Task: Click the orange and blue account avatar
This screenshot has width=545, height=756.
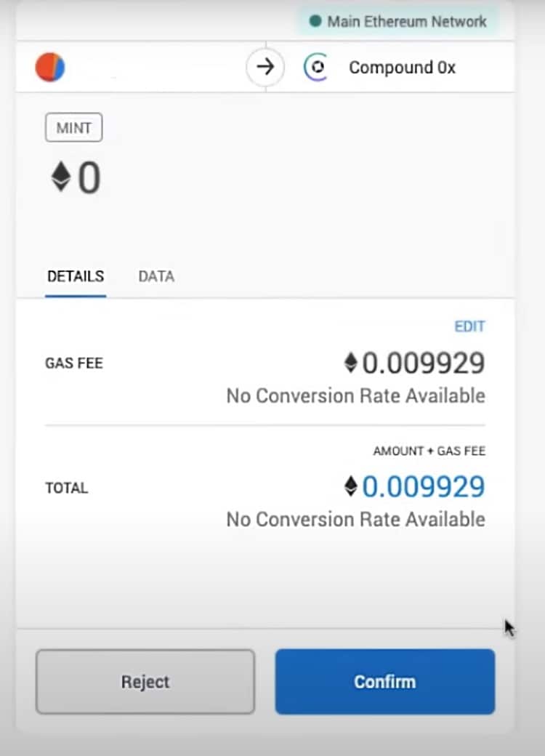Action: 50,68
